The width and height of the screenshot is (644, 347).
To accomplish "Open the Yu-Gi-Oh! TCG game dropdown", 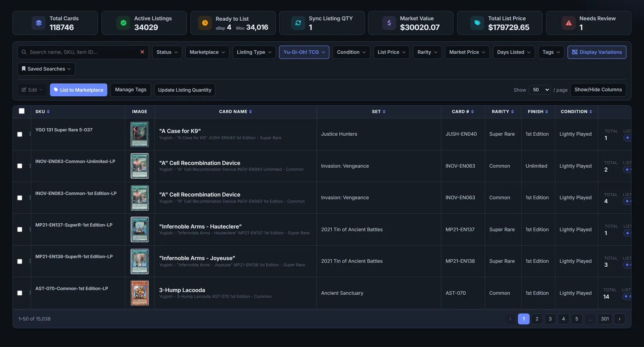I will (304, 52).
